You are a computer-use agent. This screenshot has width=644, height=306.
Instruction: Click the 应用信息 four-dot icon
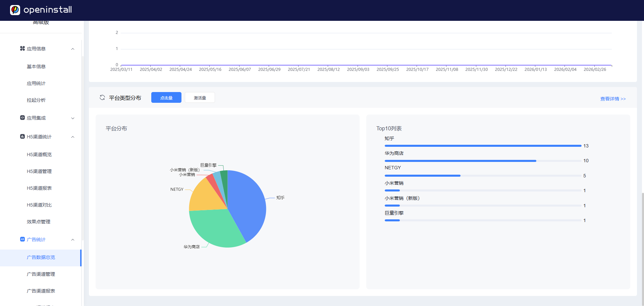22,49
